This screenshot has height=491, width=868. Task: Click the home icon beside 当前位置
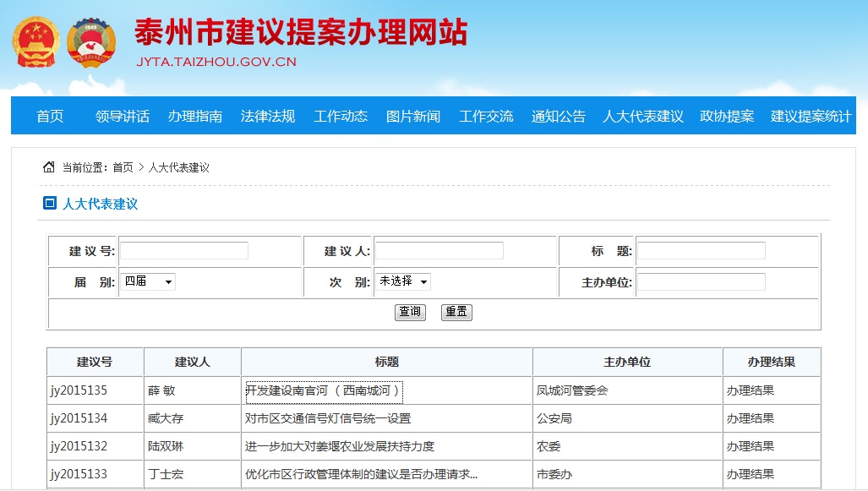coord(49,166)
